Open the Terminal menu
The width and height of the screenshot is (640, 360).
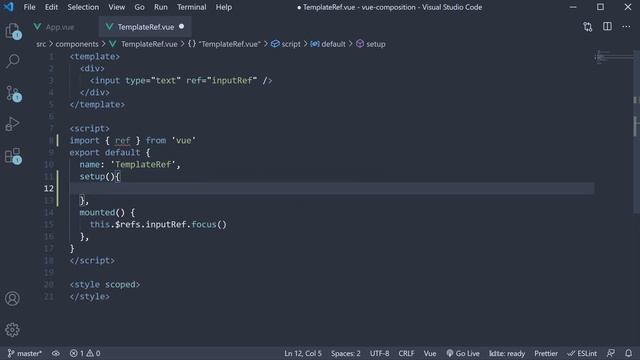[191, 7]
